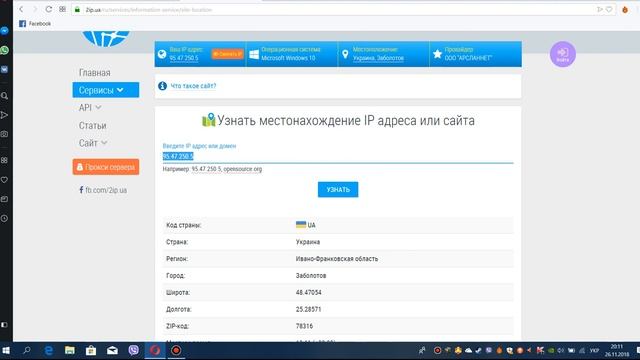Screen dimensions: 640x360
Task: Click the longitude value 25.28571
Action: 308,309
